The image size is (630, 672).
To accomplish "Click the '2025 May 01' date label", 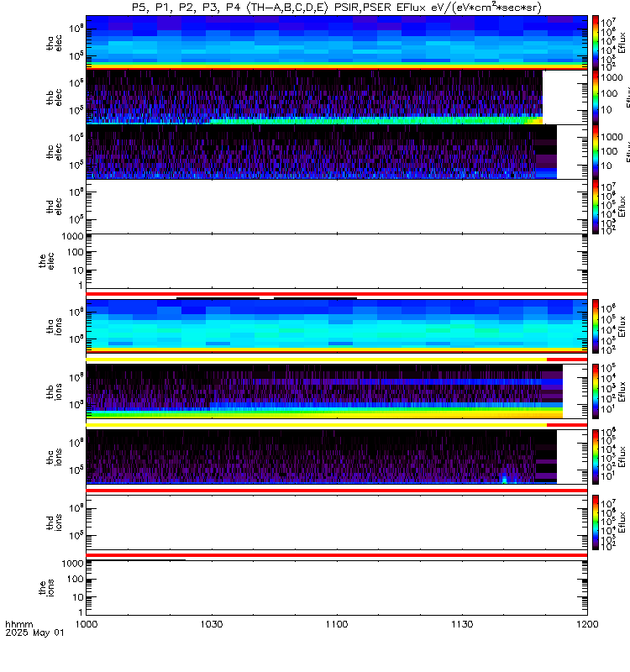I will [34, 633].
